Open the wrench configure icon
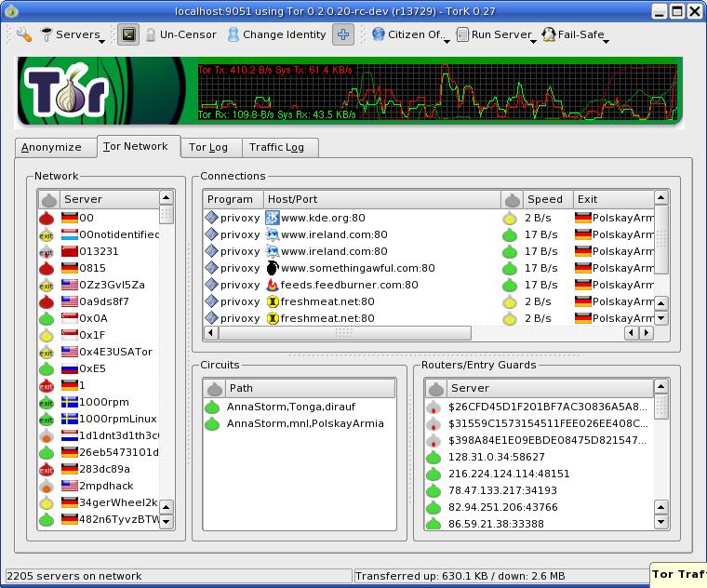The image size is (707, 588). coord(24,34)
